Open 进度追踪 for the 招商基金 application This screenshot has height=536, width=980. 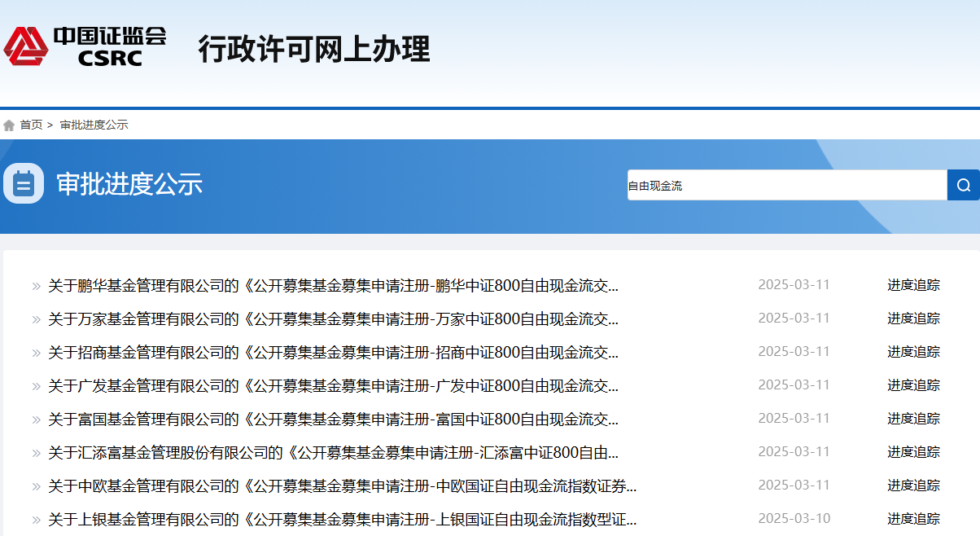(913, 352)
